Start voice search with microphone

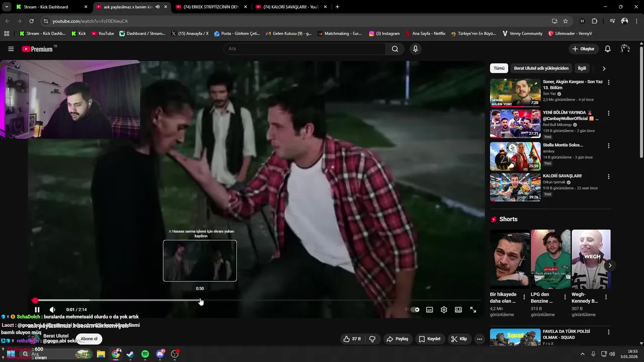(415, 49)
